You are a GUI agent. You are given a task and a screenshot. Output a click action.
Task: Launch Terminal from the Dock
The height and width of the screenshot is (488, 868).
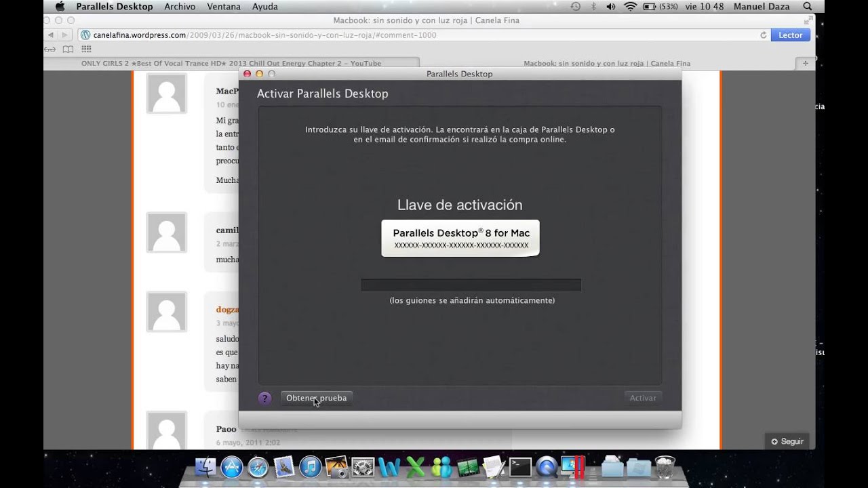click(x=520, y=467)
